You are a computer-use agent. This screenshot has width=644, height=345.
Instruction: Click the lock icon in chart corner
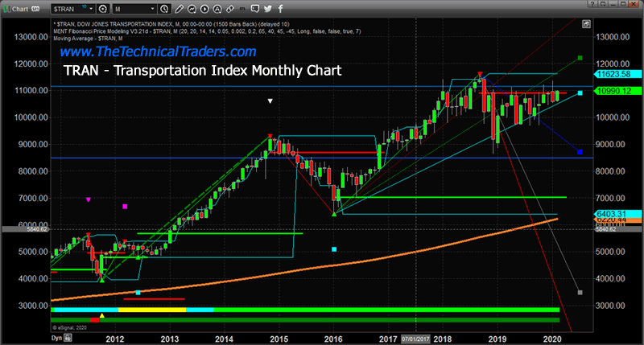coord(587,24)
